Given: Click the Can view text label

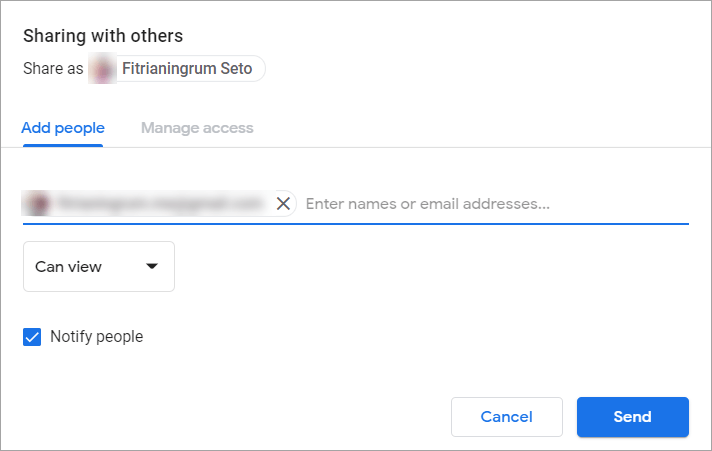Looking at the screenshot, I should 69,267.
